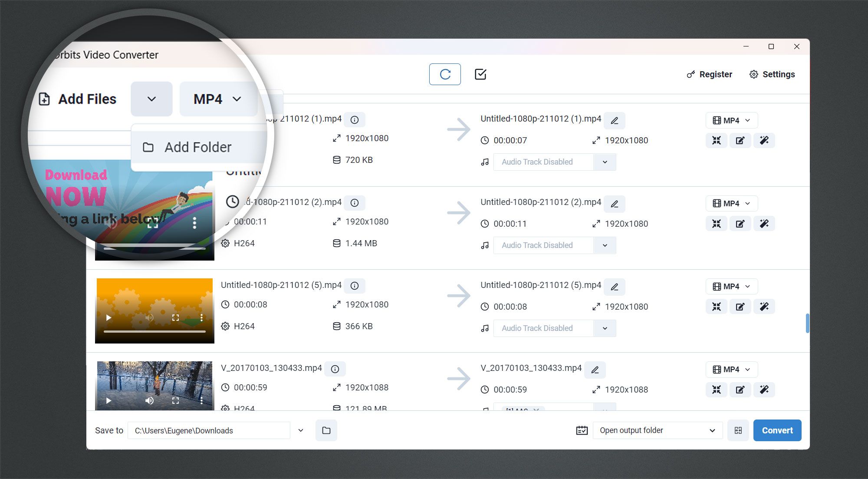Click the refresh/convert status icon at top

coord(445,74)
